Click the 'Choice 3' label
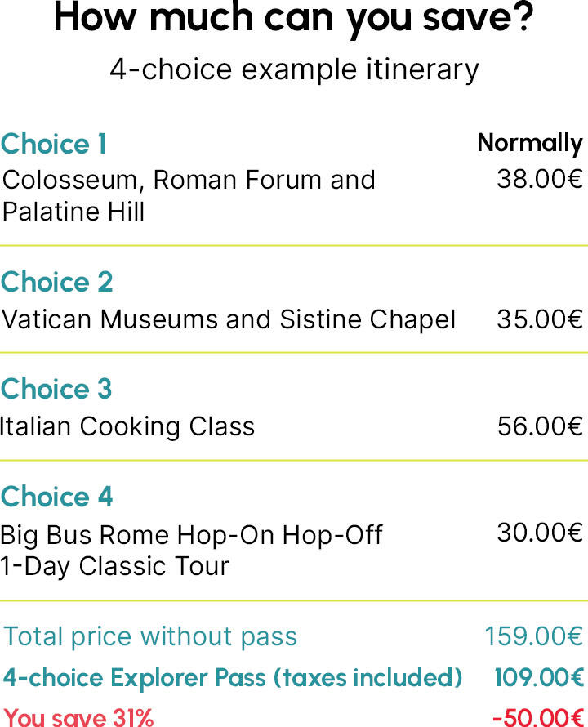 click(56, 389)
